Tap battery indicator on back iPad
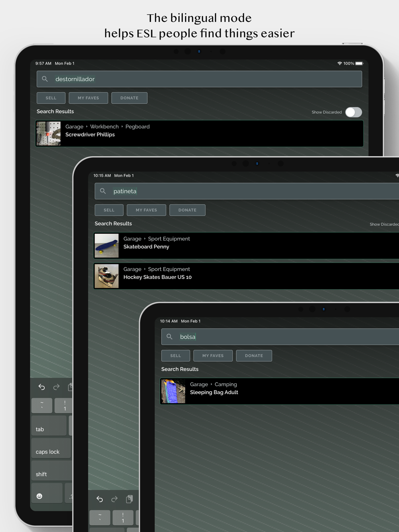This screenshot has height=532, width=399. [359, 63]
